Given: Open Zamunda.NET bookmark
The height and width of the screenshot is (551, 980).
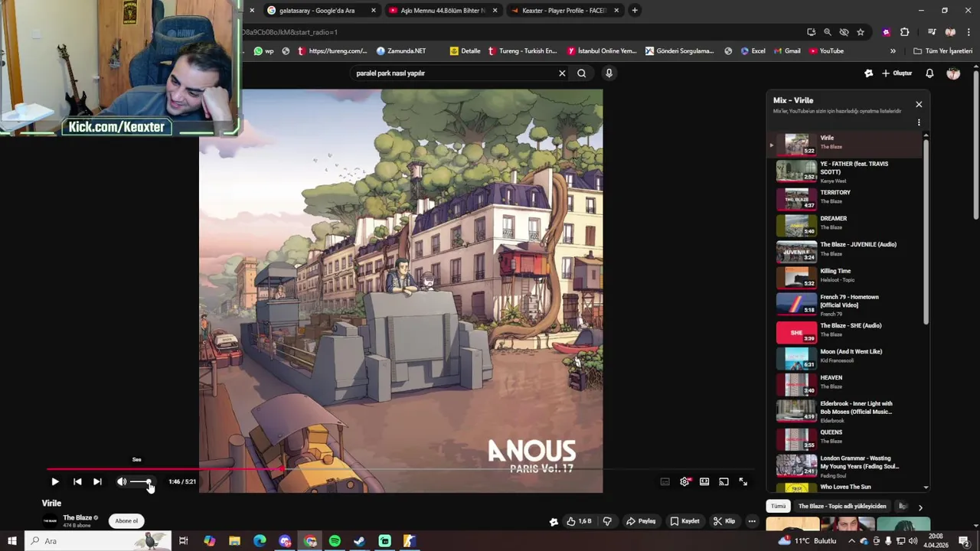Looking at the screenshot, I should tap(401, 51).
